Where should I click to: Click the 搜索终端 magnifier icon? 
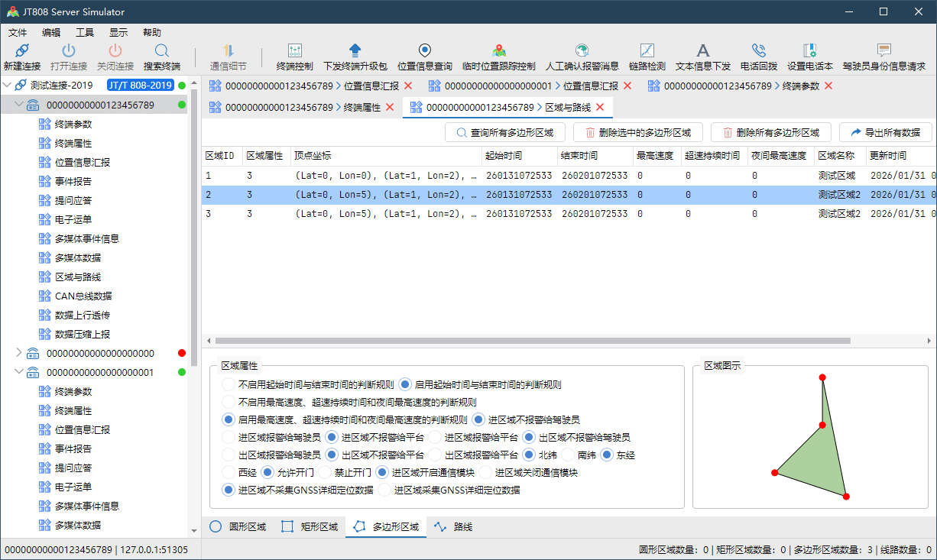pyautogui.click(x=162, y=51)
